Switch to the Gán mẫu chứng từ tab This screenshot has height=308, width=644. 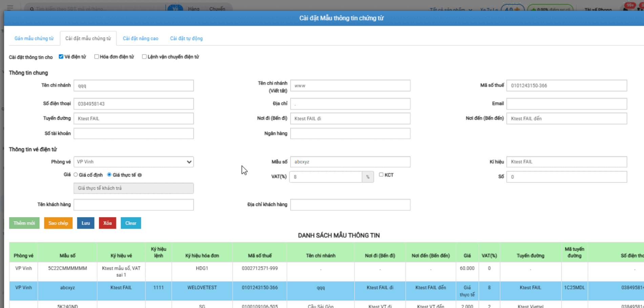pyautogui.click(x=34, y=38)
